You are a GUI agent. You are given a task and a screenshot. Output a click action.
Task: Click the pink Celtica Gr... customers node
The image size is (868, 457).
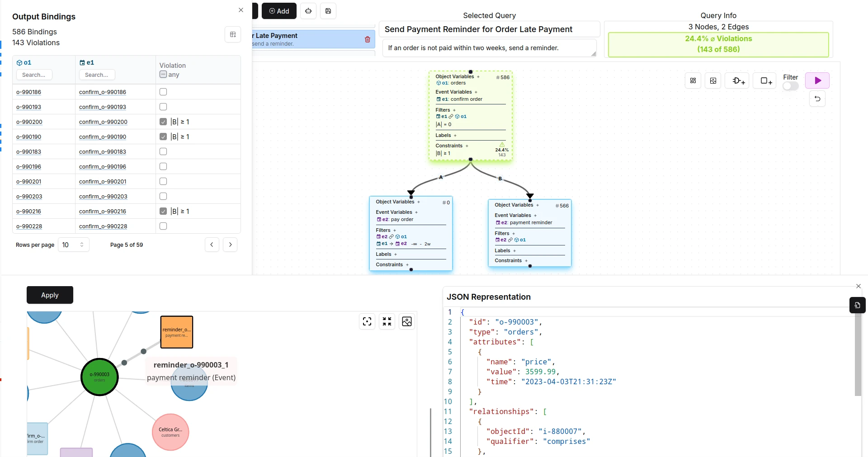pos(170,432)
